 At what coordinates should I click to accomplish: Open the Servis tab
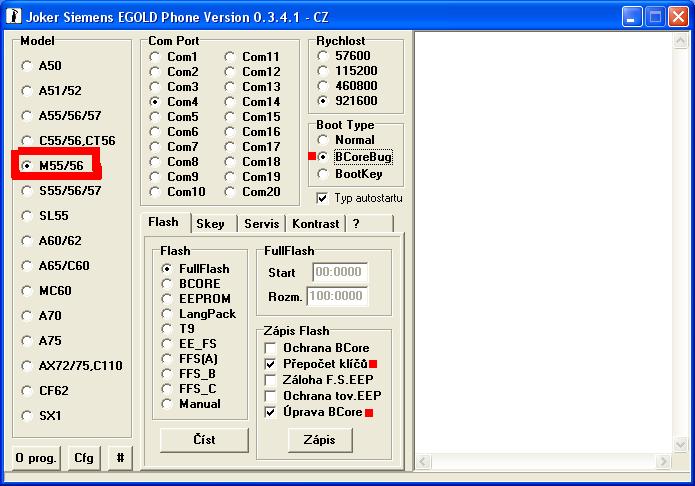point(262,224)
